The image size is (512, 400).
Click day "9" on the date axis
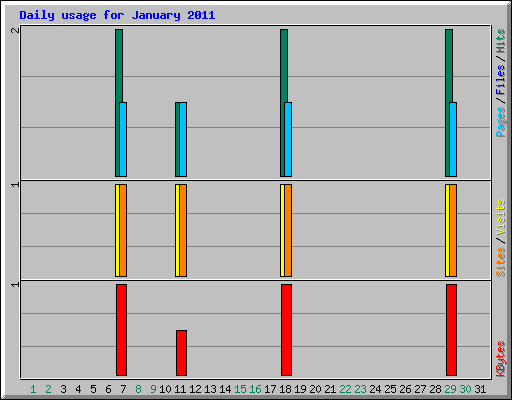[x=153, y=389]
